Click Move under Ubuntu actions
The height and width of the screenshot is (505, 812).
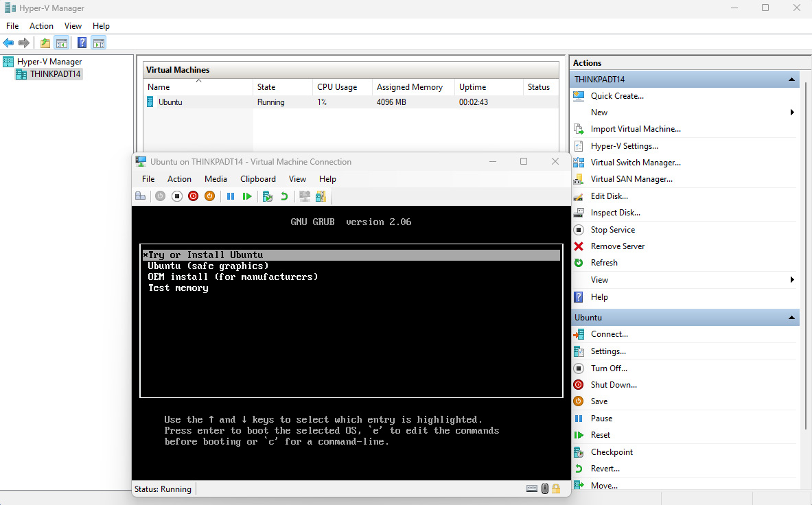(604, 486)
